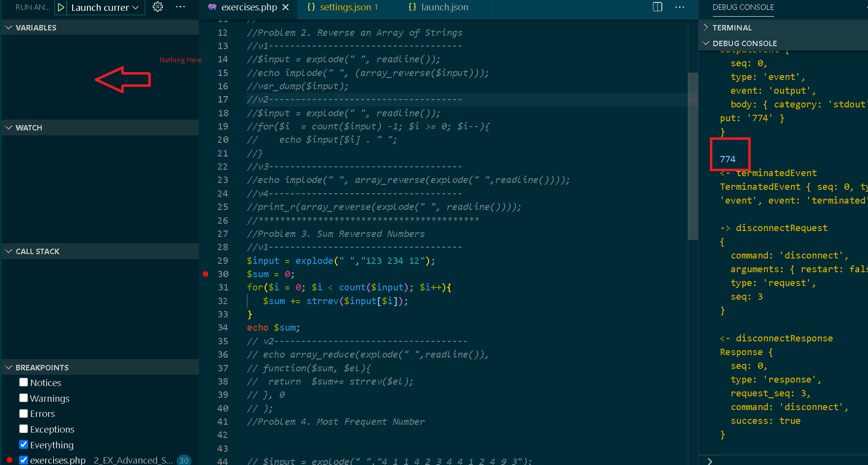Screen dimensions: 868x465
Task: Click the 'for($i = 0;' loop line
Action: 349,287
